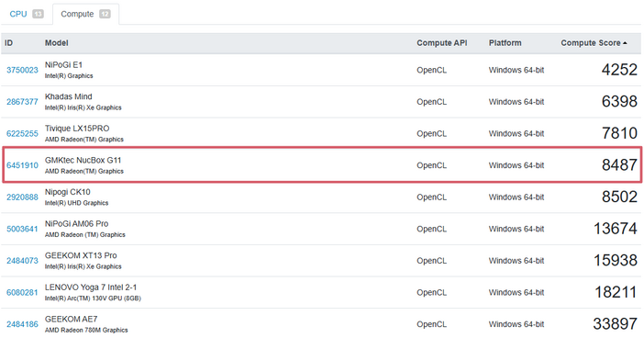Click the score 4252
The height and width of the screenshot is (338, 644).
point(619,70)
